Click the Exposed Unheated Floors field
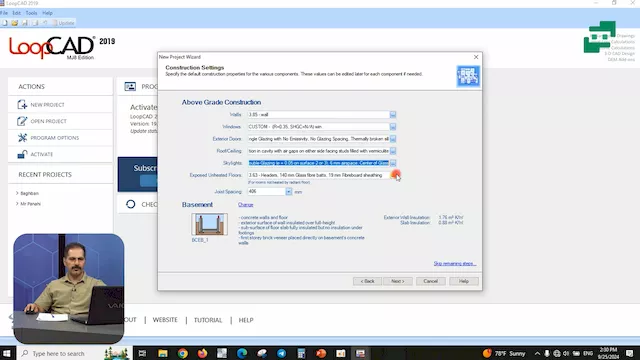 318,175
